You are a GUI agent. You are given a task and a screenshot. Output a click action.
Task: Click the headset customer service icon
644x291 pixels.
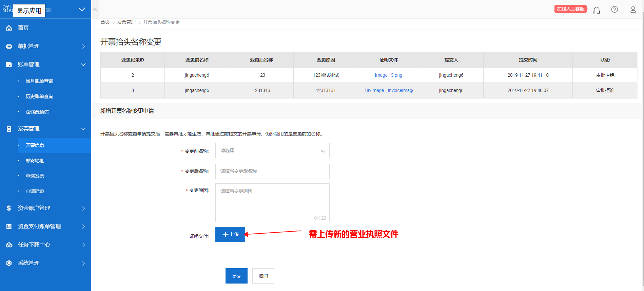click(597, 10)
